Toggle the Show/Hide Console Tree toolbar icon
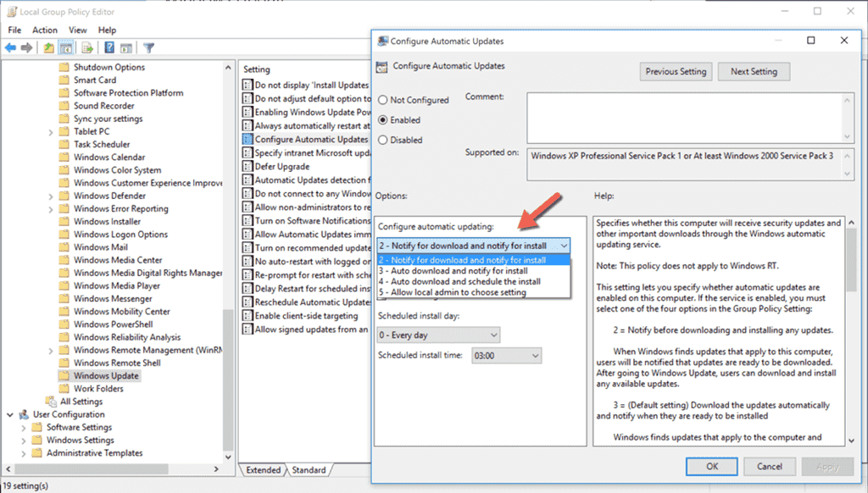This screenshot has height=493, width=868. pos(65,47)
